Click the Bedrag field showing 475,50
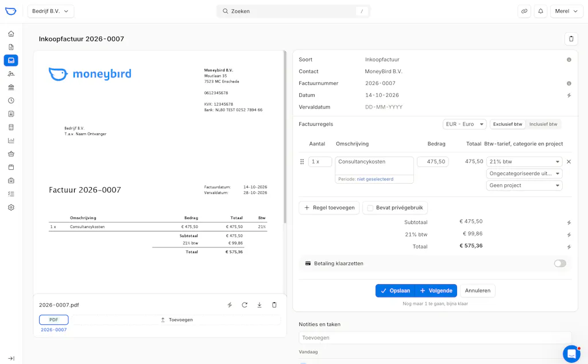Image resolution: width=588 pixels, height=364 pixels. click(x=433, y=161)
